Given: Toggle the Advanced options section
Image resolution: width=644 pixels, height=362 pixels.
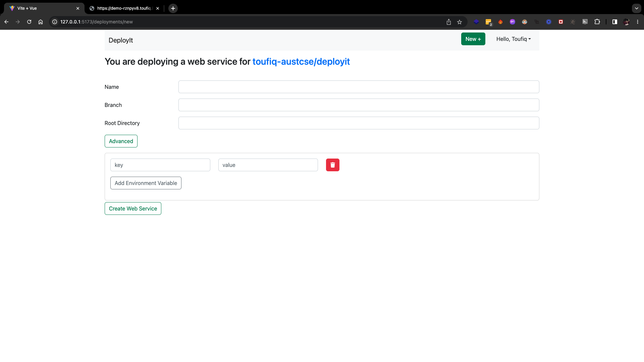Looking at the screenshot, I should click(121, 141).
